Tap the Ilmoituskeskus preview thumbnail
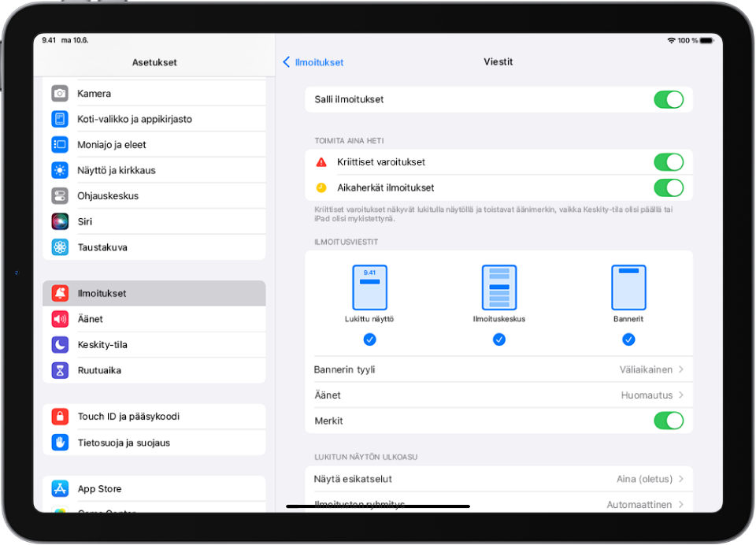Screen dimensions: 756x545 pos(499,287)
